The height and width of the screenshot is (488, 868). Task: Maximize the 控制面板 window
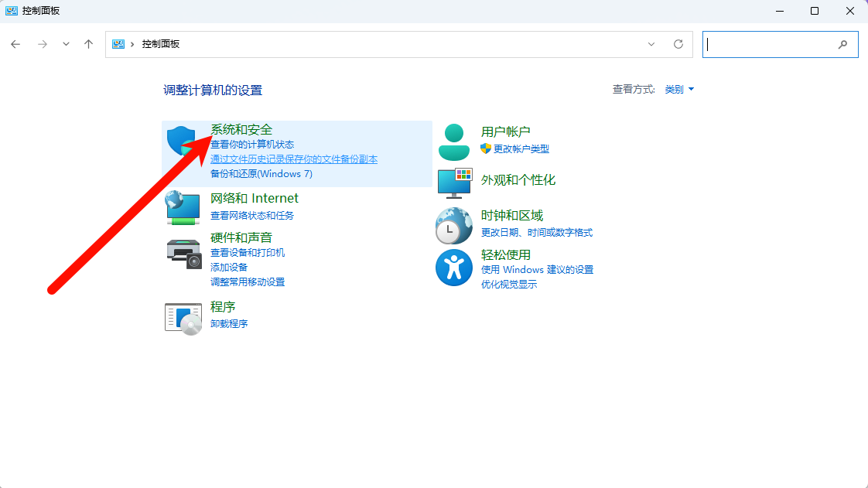coord(815,11)
